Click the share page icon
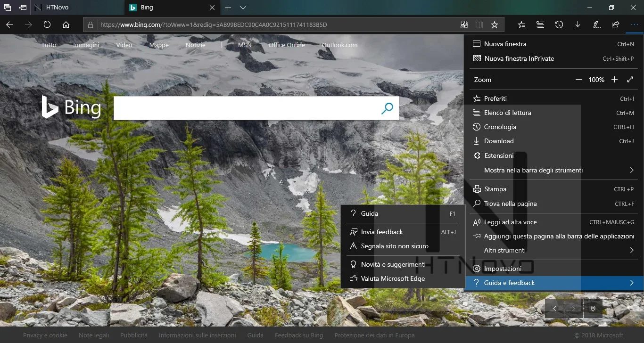644x343 pixels. pos(615,24)
